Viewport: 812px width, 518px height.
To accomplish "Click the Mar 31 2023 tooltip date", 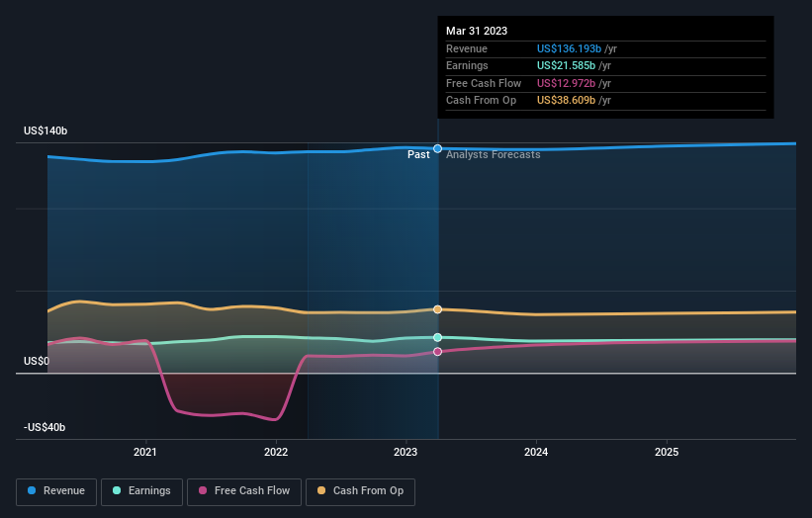I will [477, 31].
